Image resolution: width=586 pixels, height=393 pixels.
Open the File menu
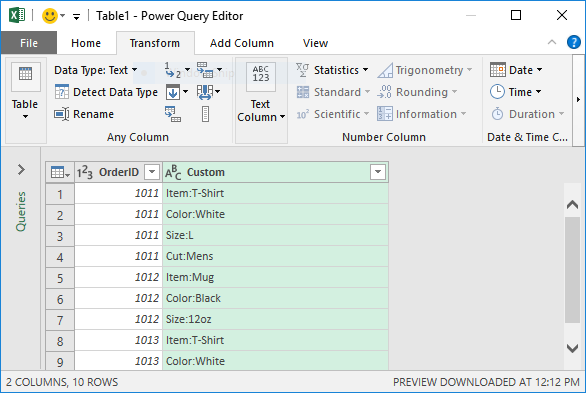(x=29, y=43)
